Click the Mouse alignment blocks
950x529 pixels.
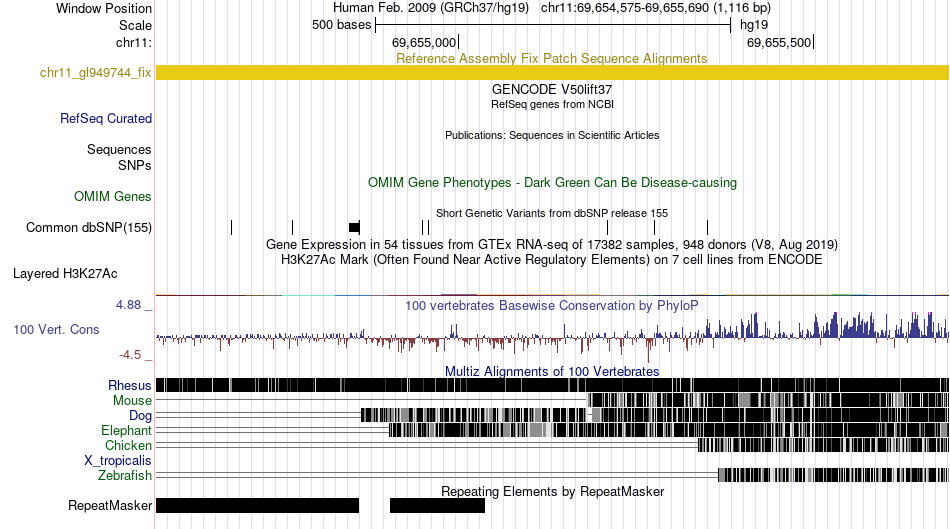tap(768, 400)
